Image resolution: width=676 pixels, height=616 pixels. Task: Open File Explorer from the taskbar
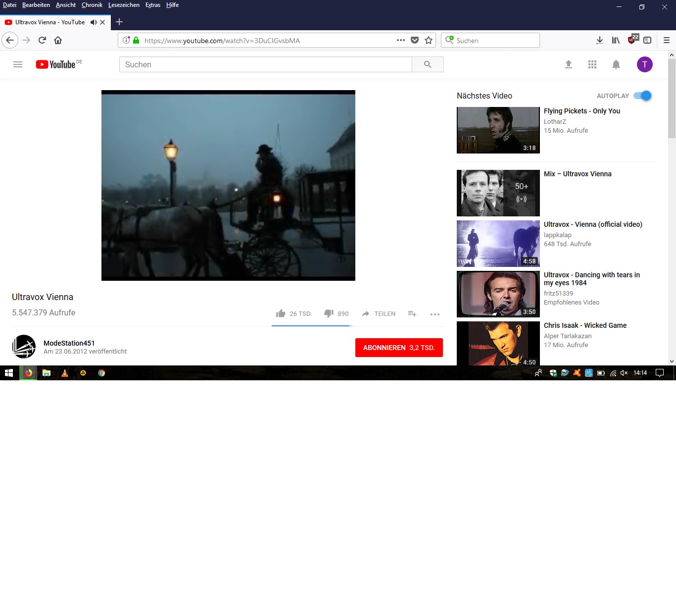click(x=47, y=373)
